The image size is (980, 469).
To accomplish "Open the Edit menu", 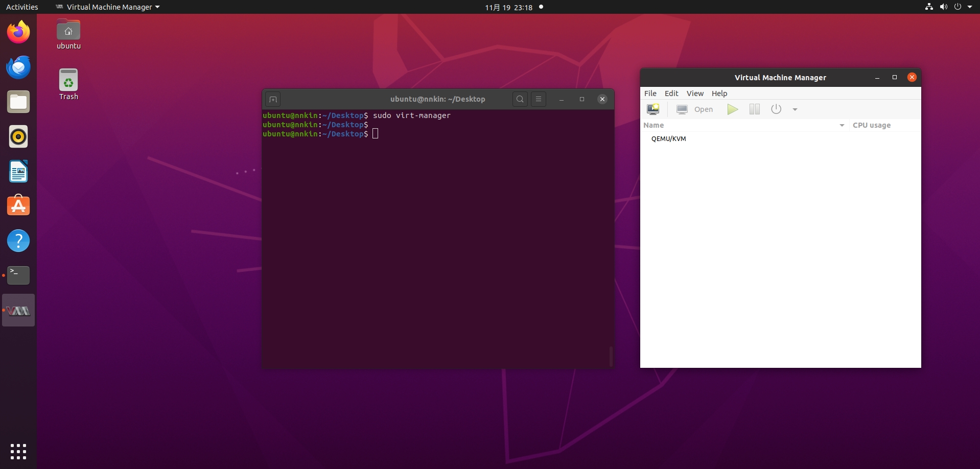I will (671, 93).
